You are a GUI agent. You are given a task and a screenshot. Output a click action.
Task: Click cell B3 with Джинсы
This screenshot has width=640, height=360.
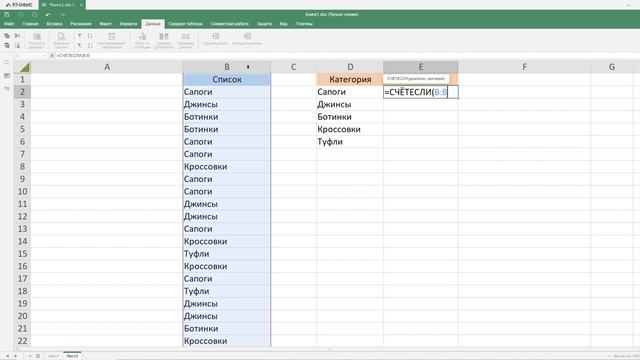click(227, 104)
